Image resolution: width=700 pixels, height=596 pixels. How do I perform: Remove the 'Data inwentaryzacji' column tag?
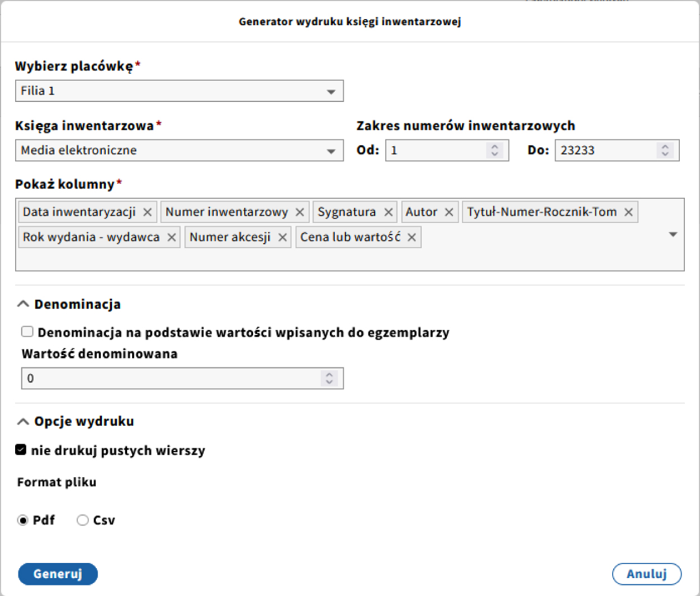click(x=147, y=212)
